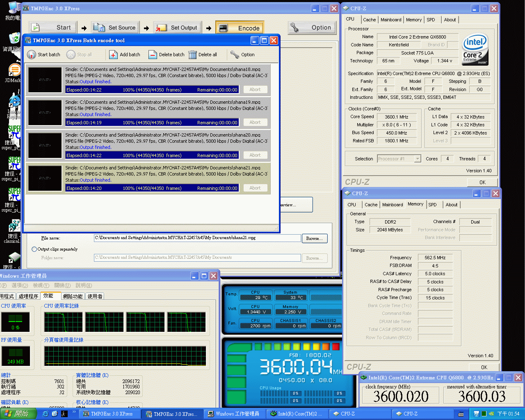Screen dimensions: 525x420
Task: Click Abort for shana20.mpg job
Action: 255,155
